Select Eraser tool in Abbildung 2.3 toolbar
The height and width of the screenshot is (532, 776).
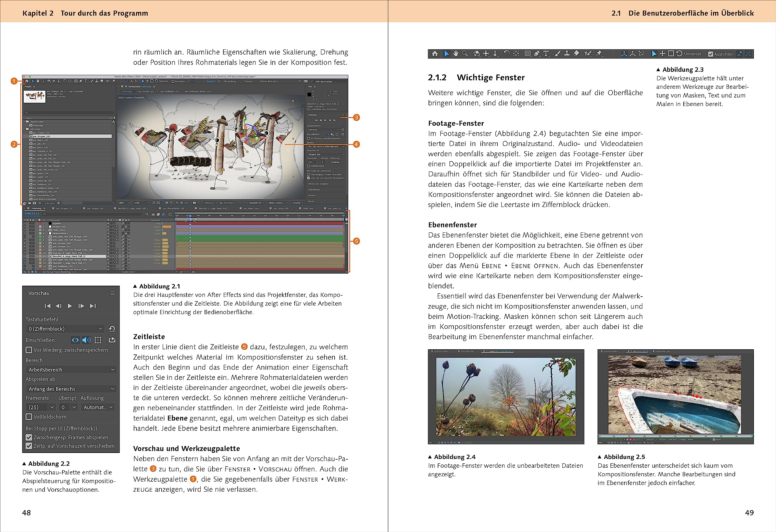pyautogui.click(x=576, y=54)
